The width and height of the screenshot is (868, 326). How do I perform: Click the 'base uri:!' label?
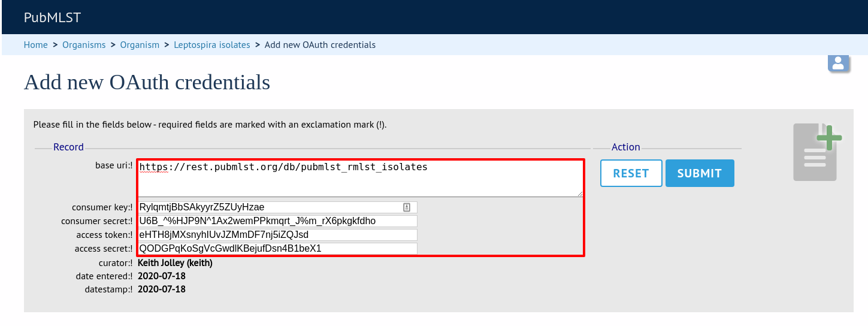(114, 165)
